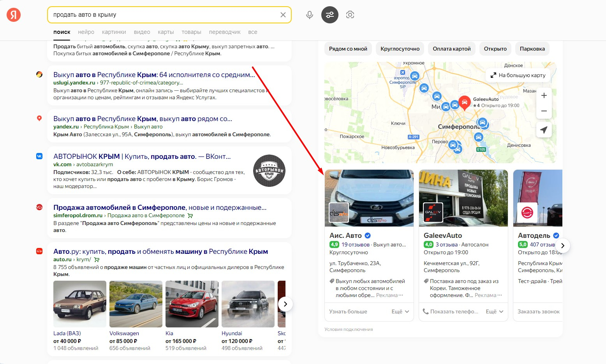Click the VK favicon next to АВТОРЫНОК КРЫМ
Image resolution: width=606 pixels, height=364 pixels.
coord(39,156)
